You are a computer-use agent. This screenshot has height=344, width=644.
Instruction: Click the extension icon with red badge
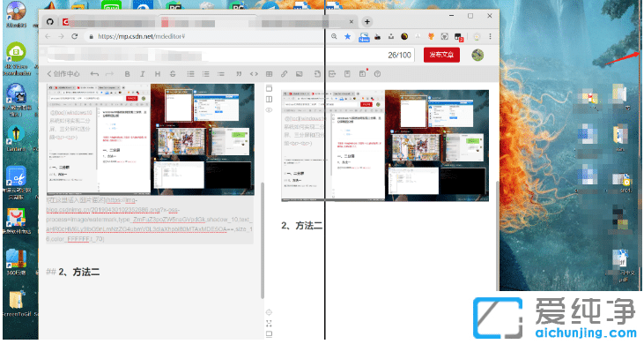coord(458,37)
